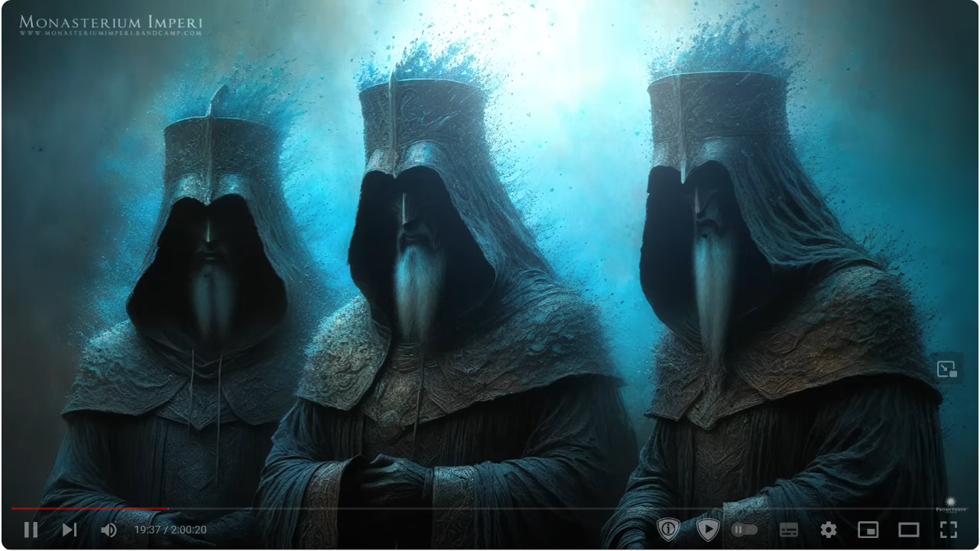Screen dimensions: 980x551
Task: Pause the video playback
Action: click(31, 530)
